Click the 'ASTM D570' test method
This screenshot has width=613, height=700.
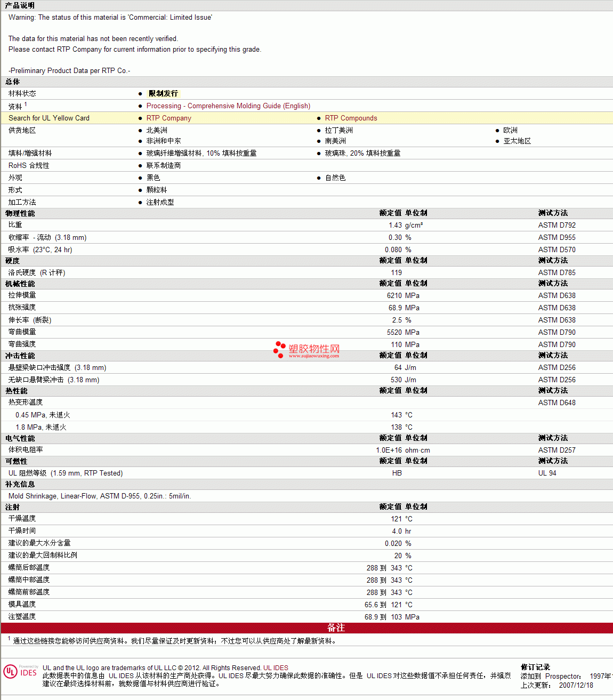pyautogui.click(x=556, y=250)
